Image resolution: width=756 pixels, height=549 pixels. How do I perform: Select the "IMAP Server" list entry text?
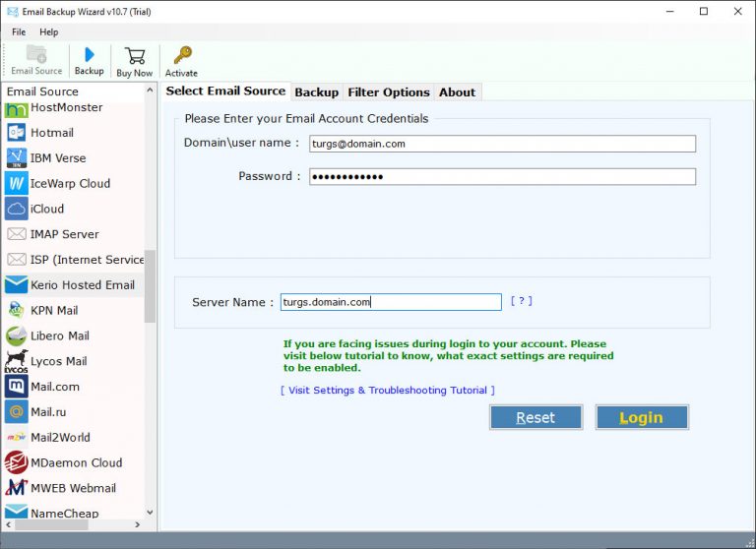65,234
